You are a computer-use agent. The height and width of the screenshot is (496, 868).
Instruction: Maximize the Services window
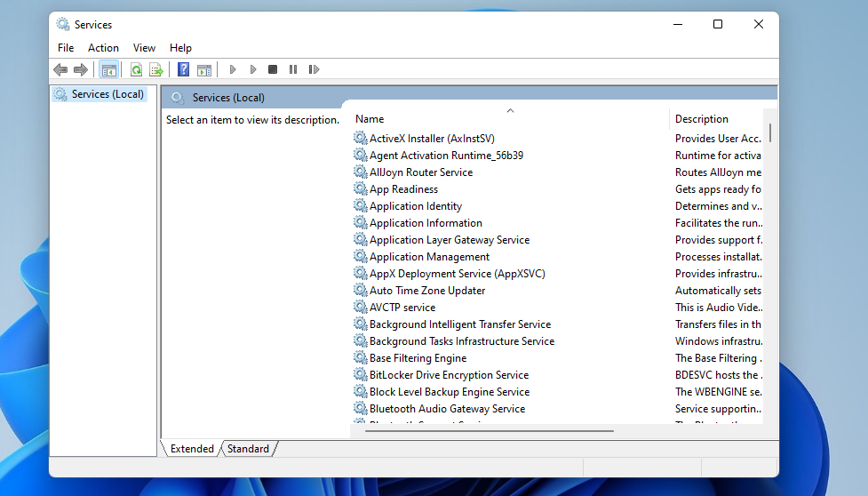click(x=718, y=24)
